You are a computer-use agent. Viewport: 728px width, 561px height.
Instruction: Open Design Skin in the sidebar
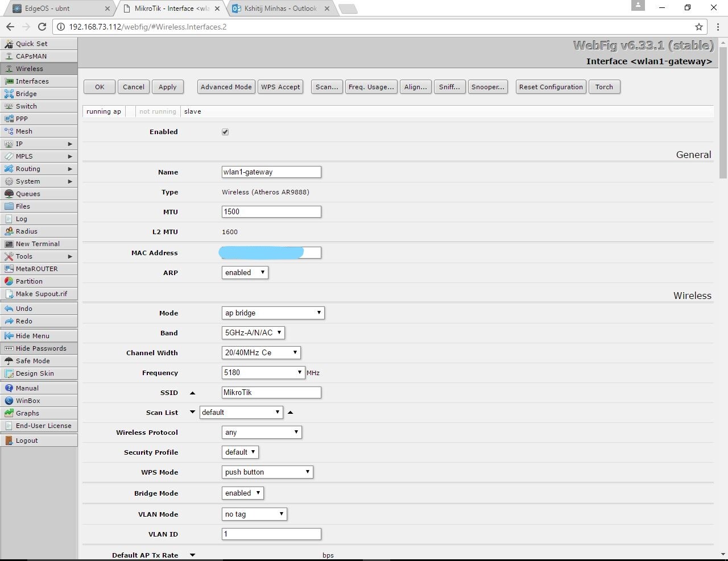click(39, 373)
